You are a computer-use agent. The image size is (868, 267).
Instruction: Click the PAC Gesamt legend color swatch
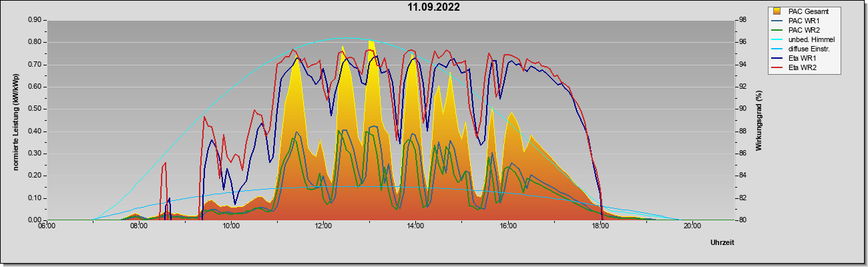point(777,11)
